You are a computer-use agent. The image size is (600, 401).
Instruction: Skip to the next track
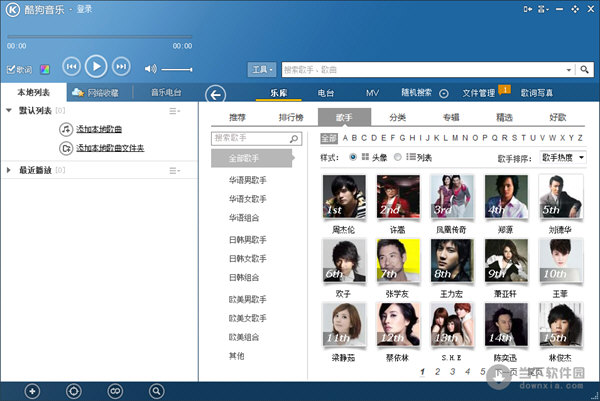121,67
